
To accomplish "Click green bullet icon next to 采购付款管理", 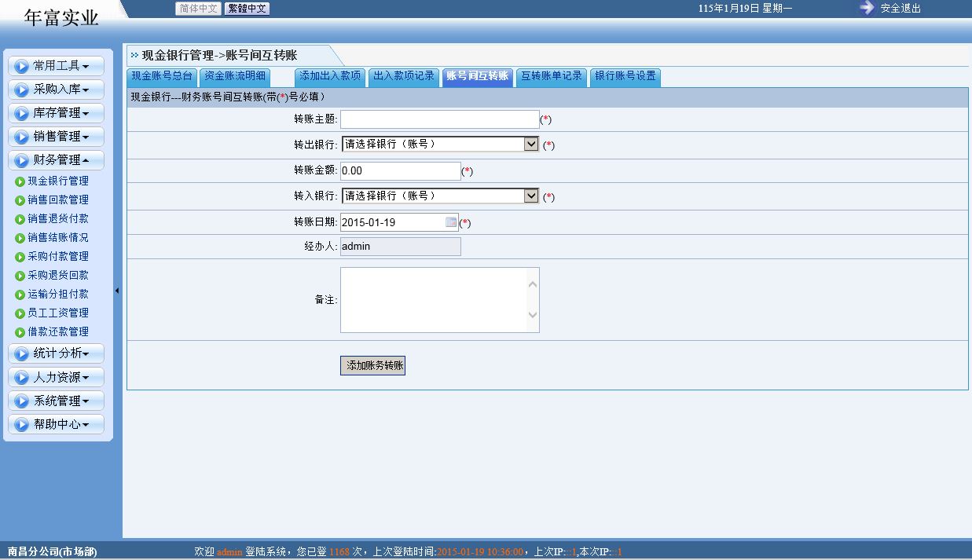I will tap(20, 257).
